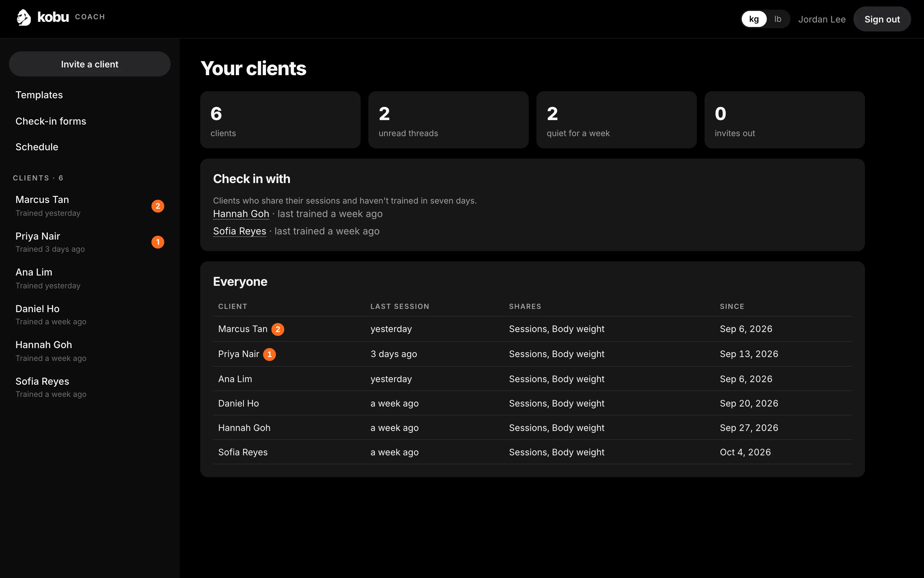Open Marcus Tan row in Everyone table

(532, 329)
